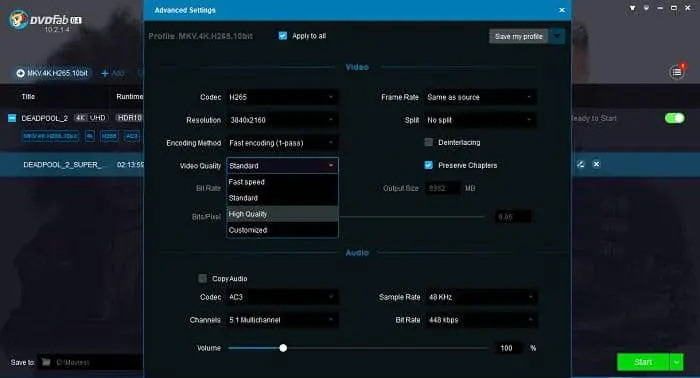700x378 pixels.
Task: Click the DEADPOOL_2 source name
Action: pos(45,118)
